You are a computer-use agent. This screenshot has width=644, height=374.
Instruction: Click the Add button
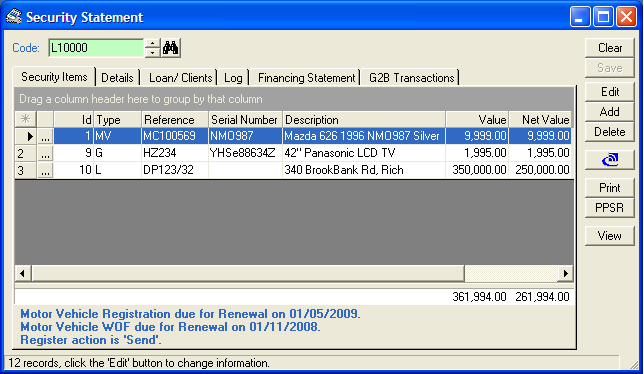click(x=610, y=112)
